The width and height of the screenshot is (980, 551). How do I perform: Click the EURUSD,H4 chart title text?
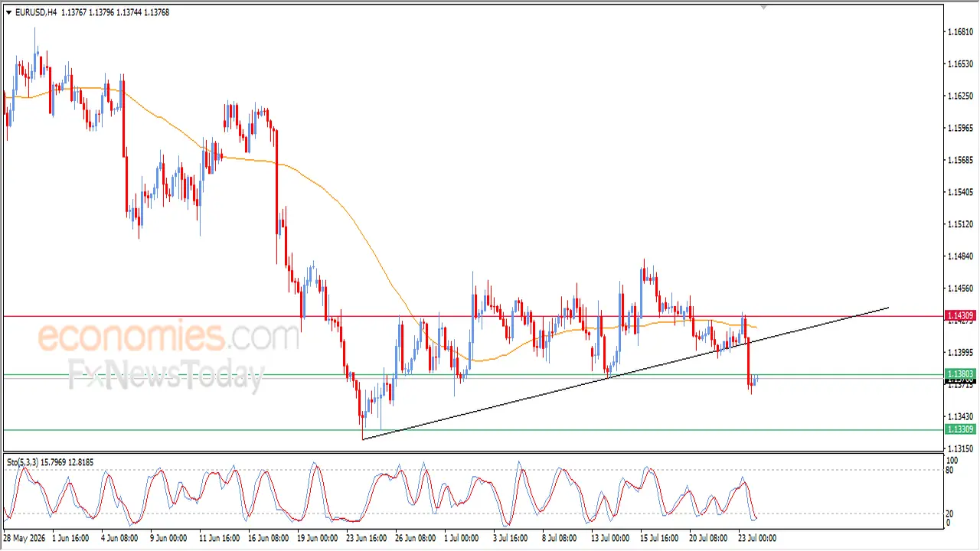[36, 11]
